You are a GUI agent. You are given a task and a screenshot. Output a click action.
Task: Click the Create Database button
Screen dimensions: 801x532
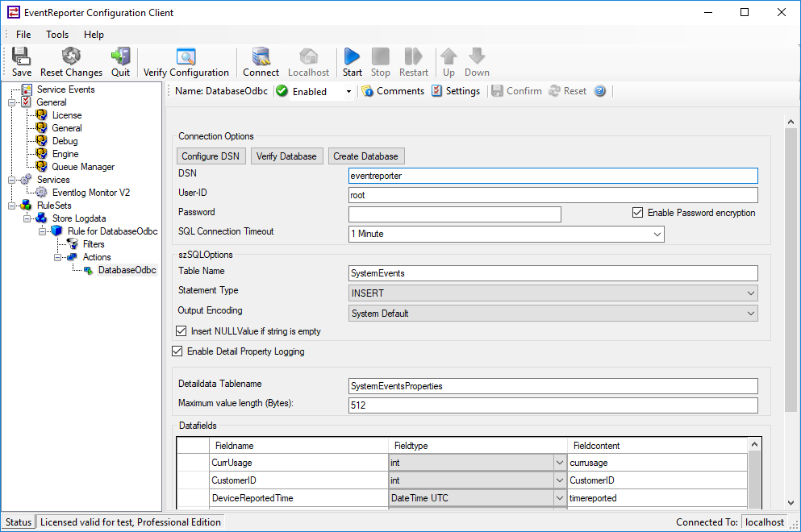click(365, 156)
